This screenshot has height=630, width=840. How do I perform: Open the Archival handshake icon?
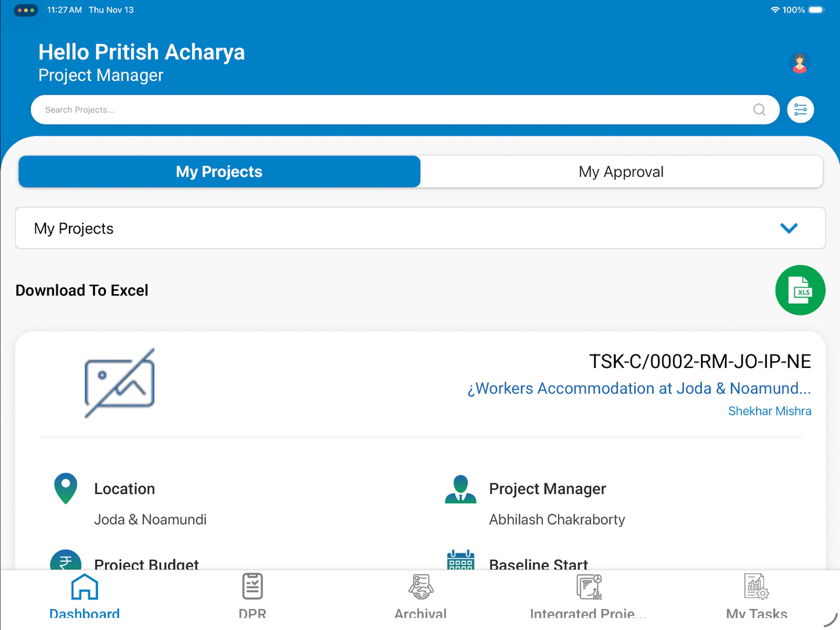point(421,587)
